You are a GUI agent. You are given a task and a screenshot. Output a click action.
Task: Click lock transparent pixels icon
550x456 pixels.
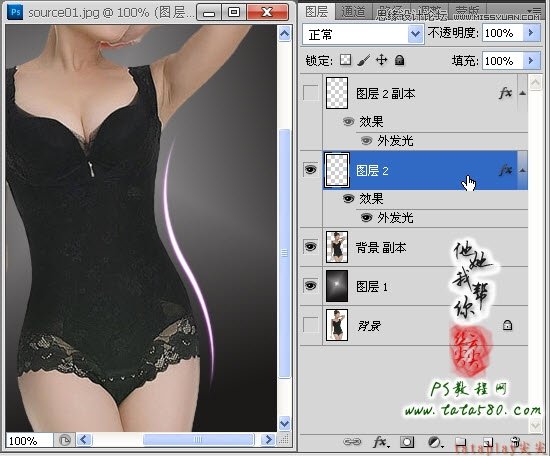tap(346, 60)
